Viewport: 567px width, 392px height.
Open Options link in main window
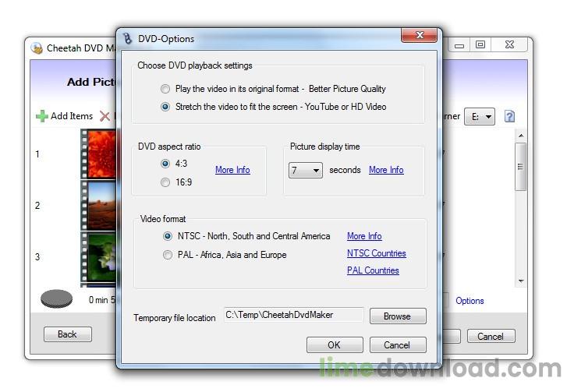(x=470, y=301)
